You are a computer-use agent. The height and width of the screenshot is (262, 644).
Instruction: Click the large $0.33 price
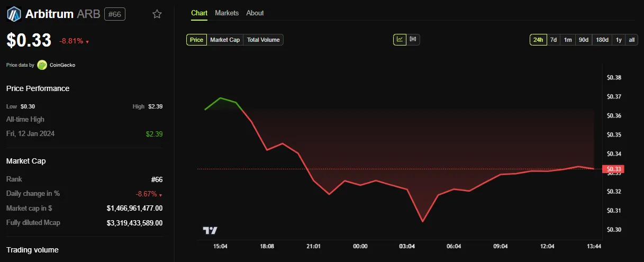(x=29, y=40)
